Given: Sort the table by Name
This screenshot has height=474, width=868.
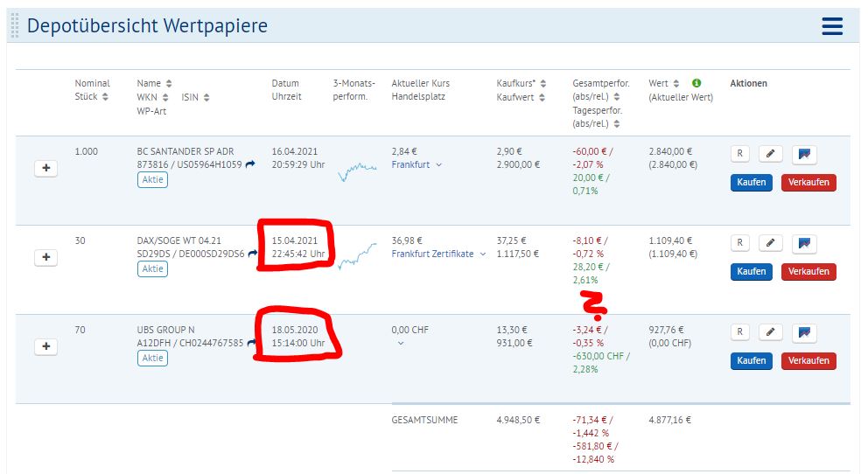Looking at the screenshot, I should [169, 83].
